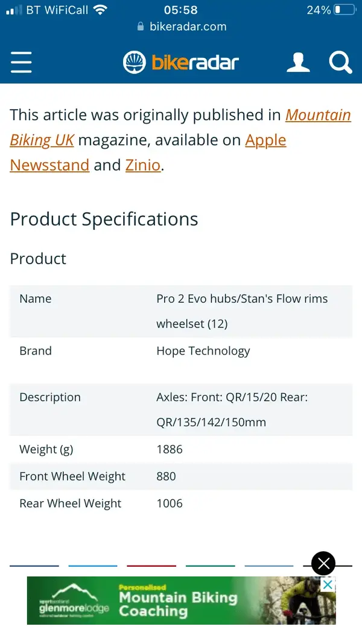Open the hamburger navigation menu

pyautogui.click(x=21, y=62)
